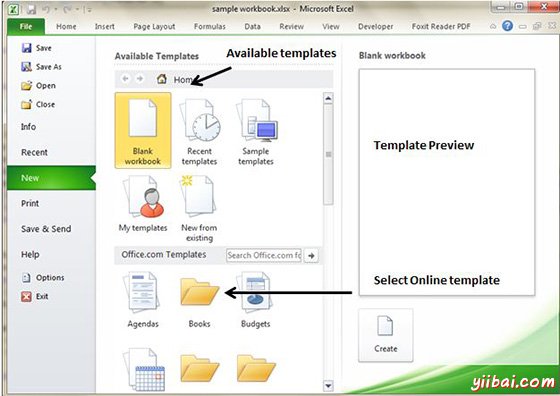560x396 pixels.
Task: Click the Blank workbook preview pane
Action: [x=447, y=182]
